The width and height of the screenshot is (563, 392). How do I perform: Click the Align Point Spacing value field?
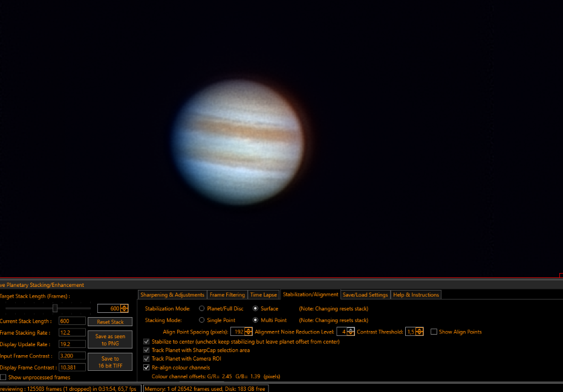click(238, 332)
